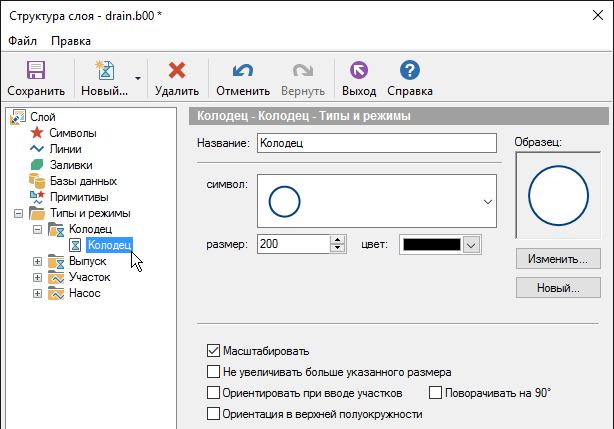Select Базы данных in tree
Image resolution: width=614 pixels, height=429 pixels.
click(82, 181)
